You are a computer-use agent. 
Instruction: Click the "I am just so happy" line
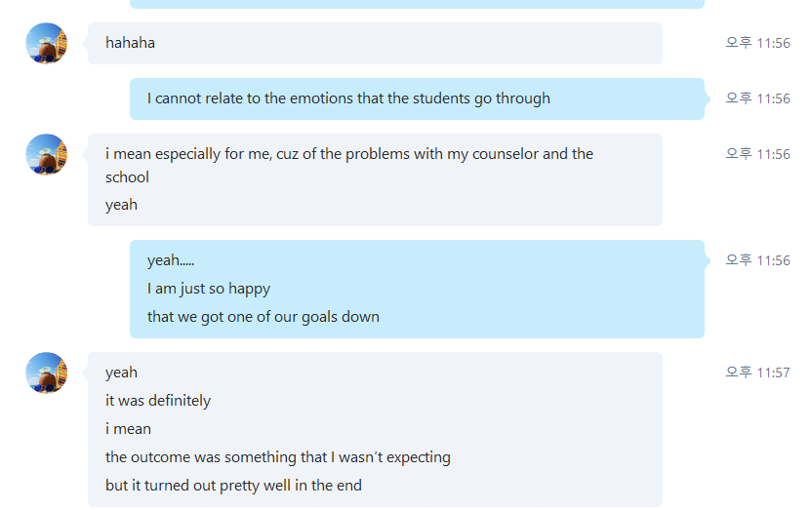click(209, 289)
